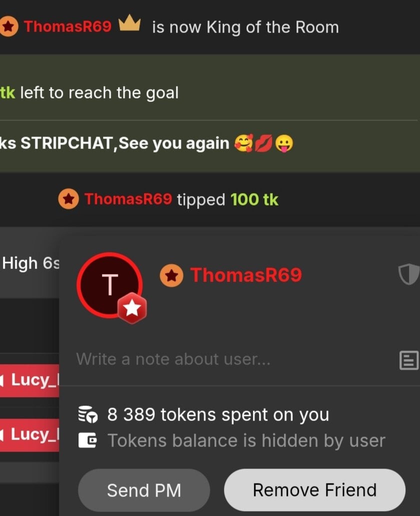This screenshot has width=420, height=516.
Task: Click the shield icon in user card
Action: 409,274
